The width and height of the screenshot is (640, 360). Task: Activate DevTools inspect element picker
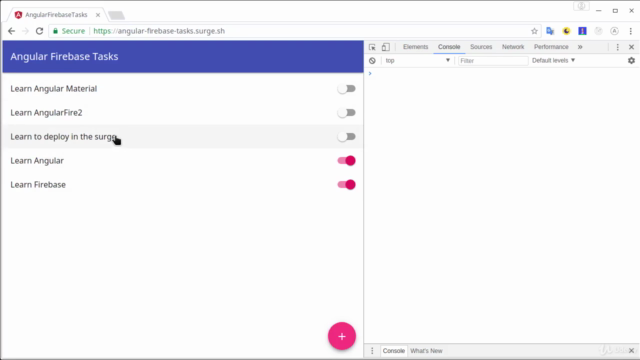[372, 47]
